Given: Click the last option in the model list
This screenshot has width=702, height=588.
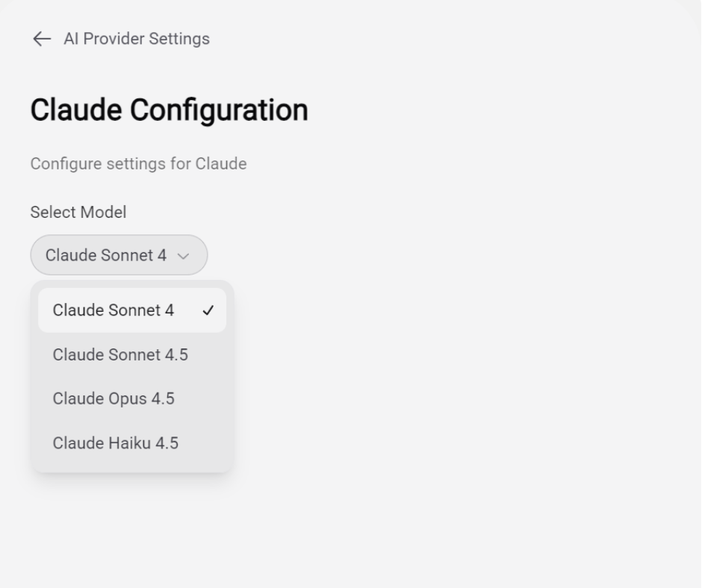Looking at the screenshot, I should [116, 443].
